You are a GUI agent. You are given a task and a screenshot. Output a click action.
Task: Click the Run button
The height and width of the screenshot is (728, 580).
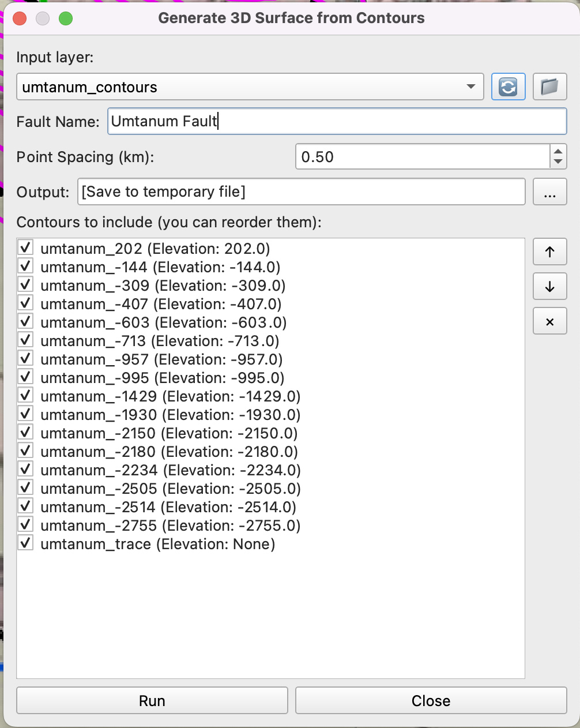(x=152, y=700)
